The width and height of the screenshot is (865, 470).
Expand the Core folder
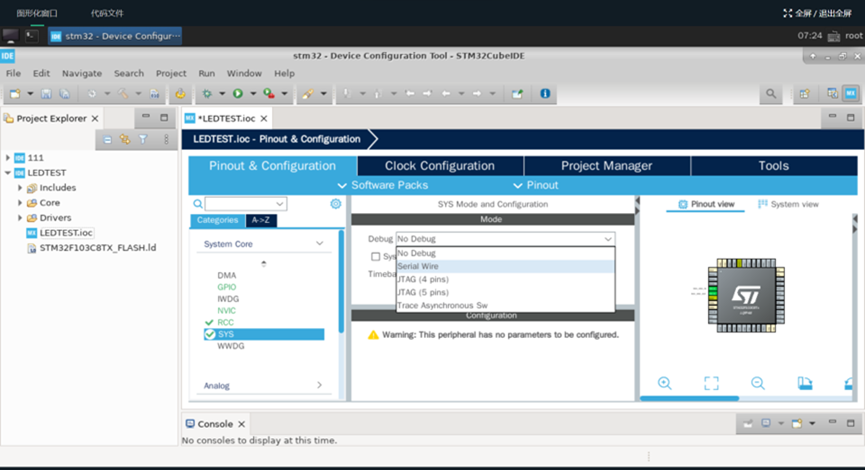20,202
